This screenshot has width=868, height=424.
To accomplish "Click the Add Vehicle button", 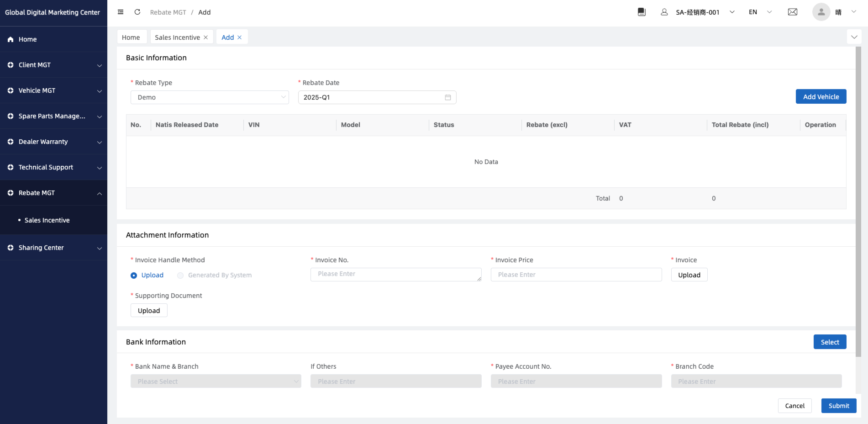I will point(821,97).
